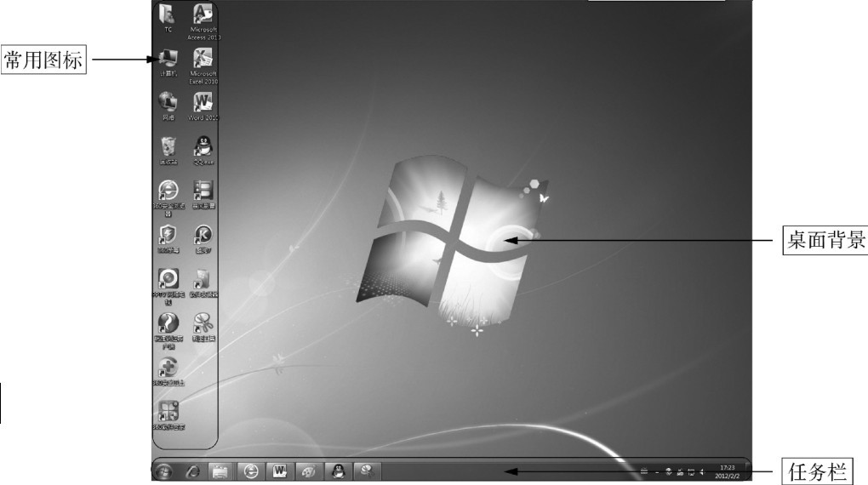868x485 pixels.
Task: Open the software installer box shortcut
Action: [203, 282]
